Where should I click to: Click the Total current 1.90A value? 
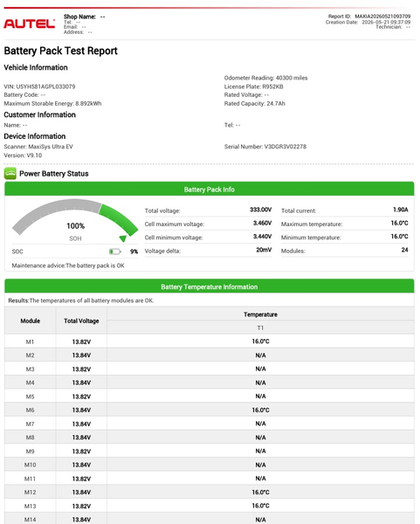point(401,210)
